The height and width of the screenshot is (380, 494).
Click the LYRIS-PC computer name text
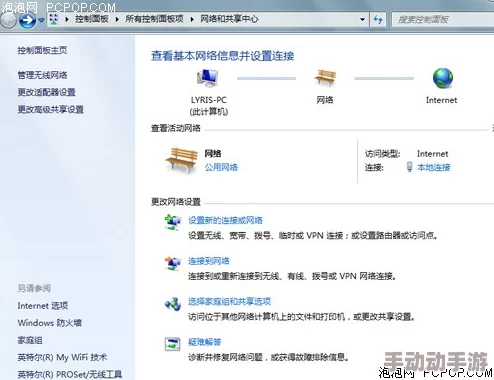[x=209, y=100]
